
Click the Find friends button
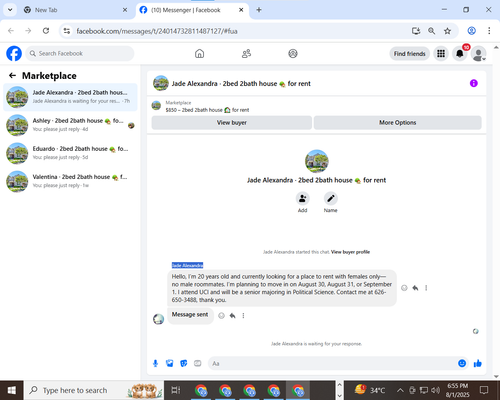click(x=409, y=54)
